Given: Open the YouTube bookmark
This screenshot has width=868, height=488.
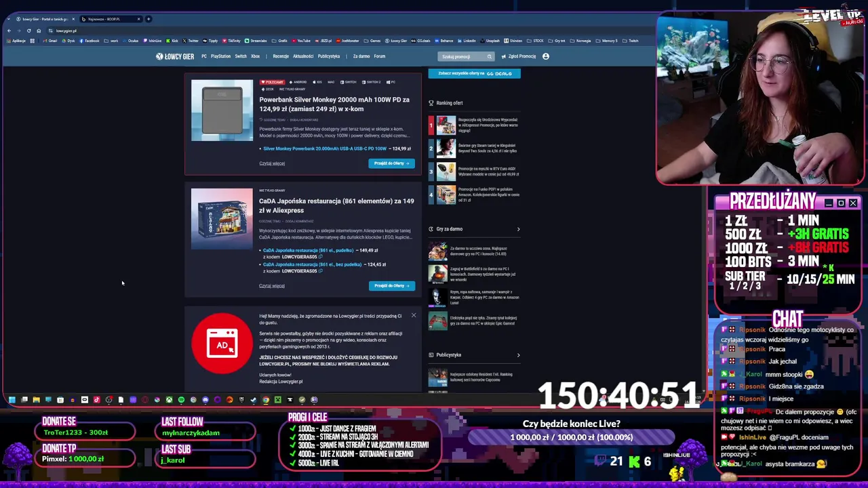Looking at the screenshot, I should tap(300, 41).
